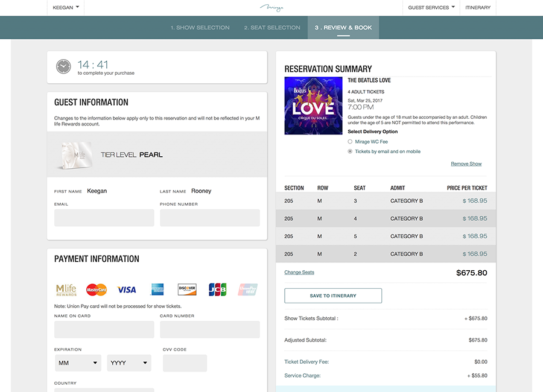Click the $675.80 total beside Change Seats
543x392 pixels.
coord(472,273)
